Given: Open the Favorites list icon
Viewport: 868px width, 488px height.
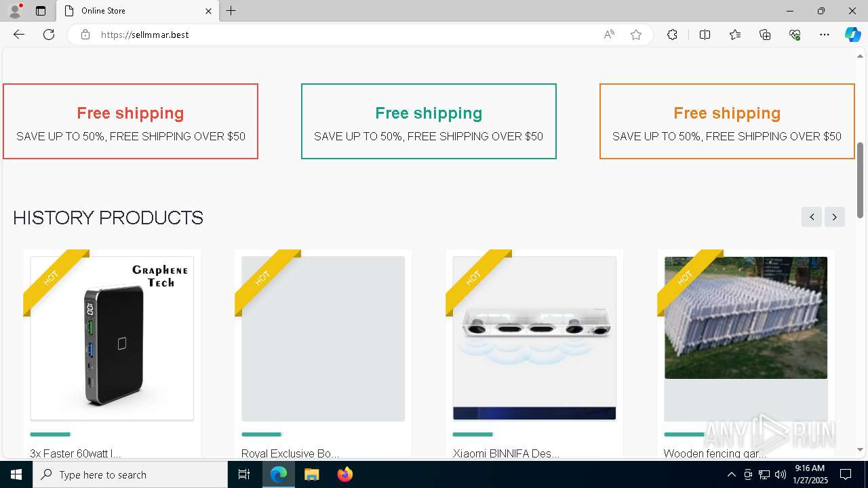Looking at the screenshot, I should pos(735,35).
